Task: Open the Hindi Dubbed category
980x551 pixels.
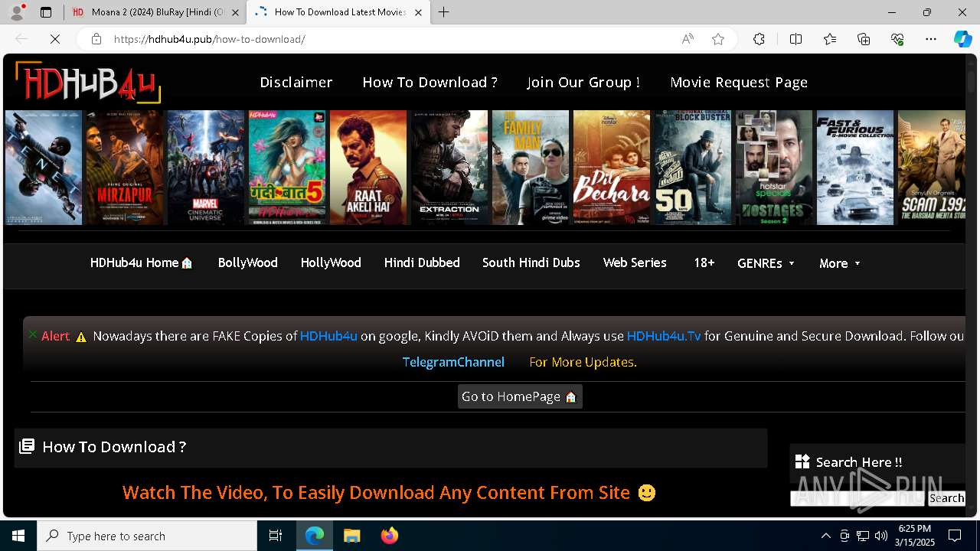Action: pos(422,262)
